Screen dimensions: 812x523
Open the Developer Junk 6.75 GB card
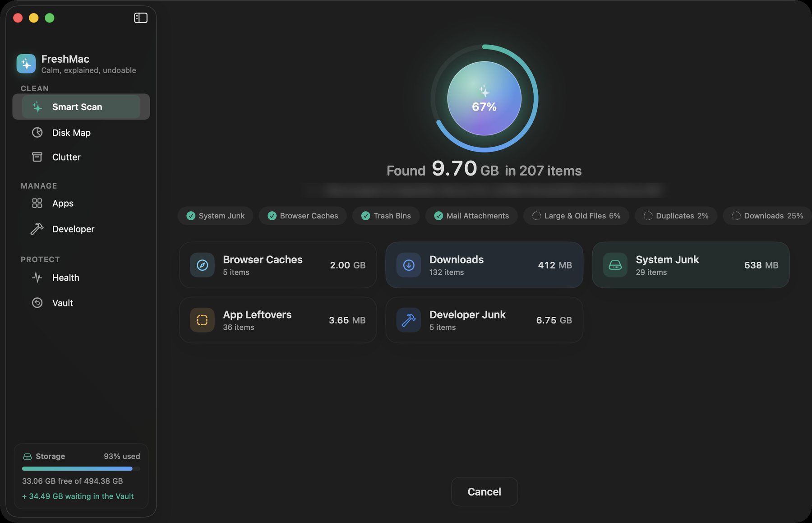[x=484, y=320]
